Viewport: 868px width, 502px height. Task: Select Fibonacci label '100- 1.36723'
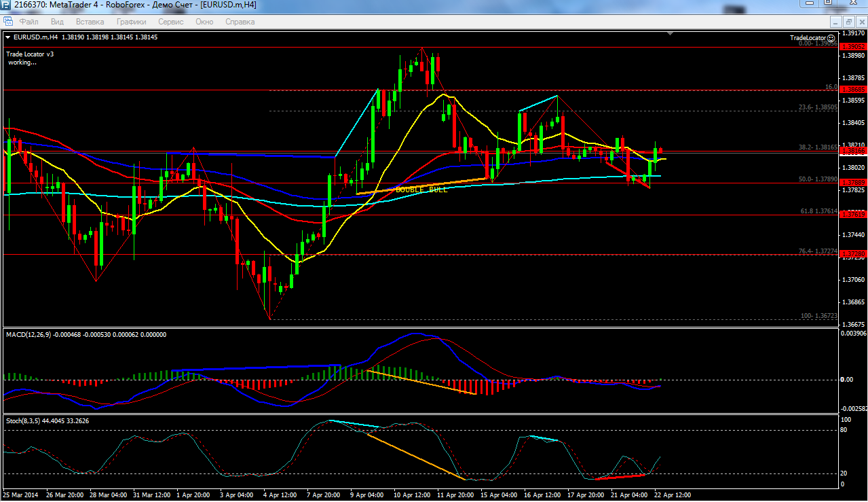tap(819, 316)
